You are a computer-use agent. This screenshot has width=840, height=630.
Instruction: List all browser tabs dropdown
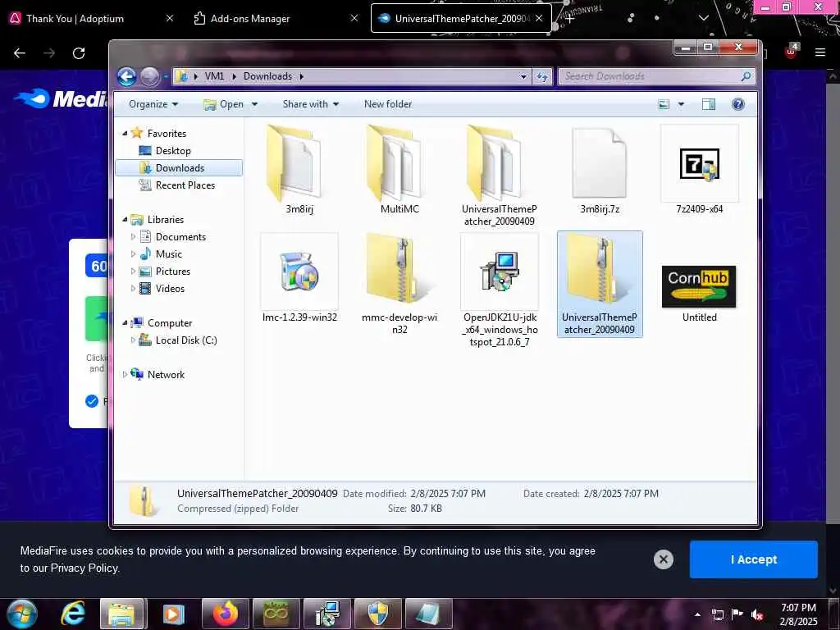click(703, 18)
